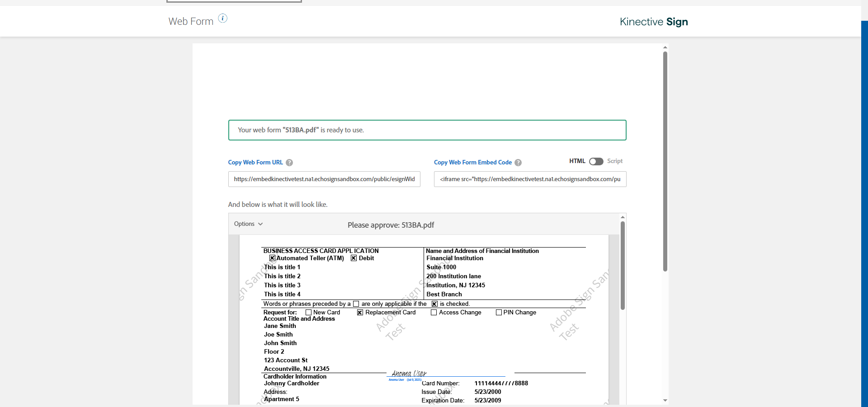Click the 'Johnny Cardholder' name
Viewport: 868px width, 407px height.
[292, 384]
